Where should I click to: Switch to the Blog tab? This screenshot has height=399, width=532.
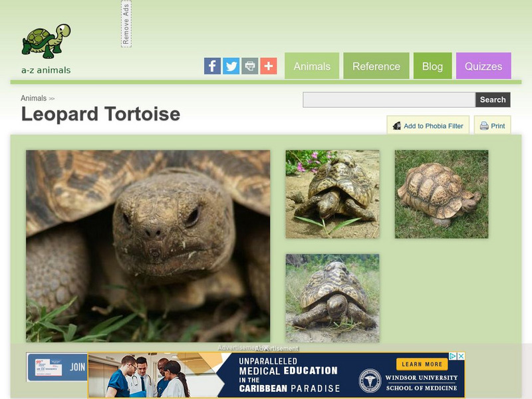click(x=433, y=66)
